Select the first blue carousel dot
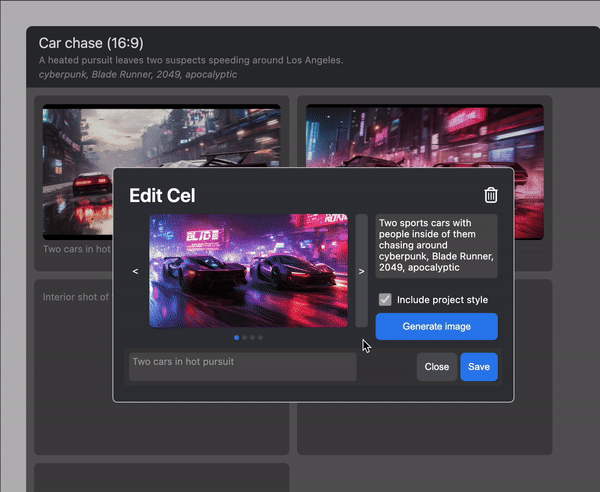The height and width of the screenshot is (492, 600). (237, 338)
